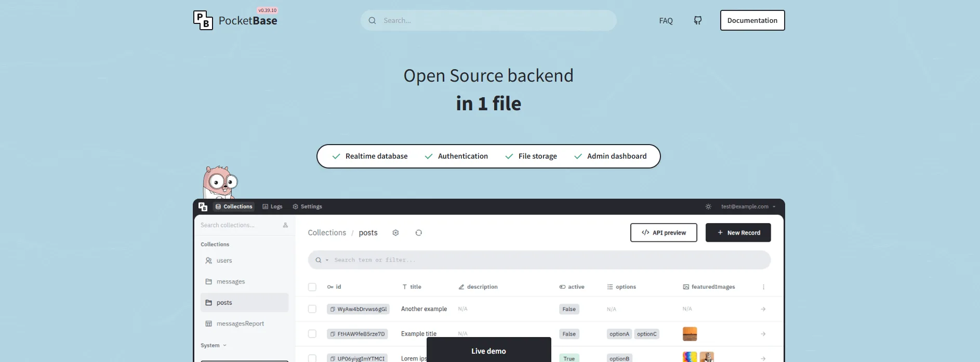The image size is (980, 362).
Task: Click the API preview button
Action: [x=664, y=232]
